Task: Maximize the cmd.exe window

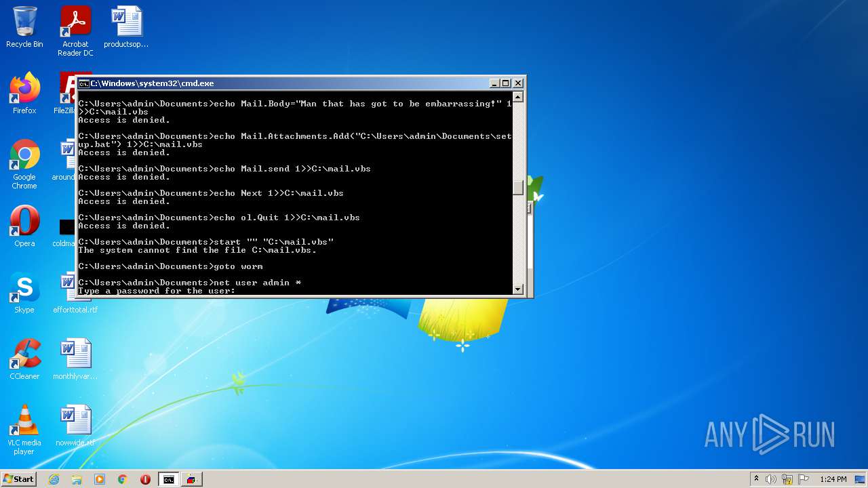Action: [x=506, y=83]
